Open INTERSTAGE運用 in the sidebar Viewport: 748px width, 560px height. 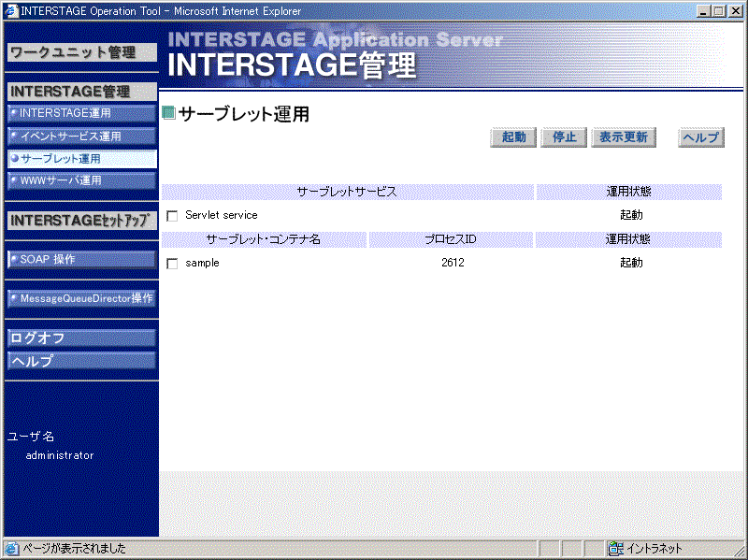82,113
